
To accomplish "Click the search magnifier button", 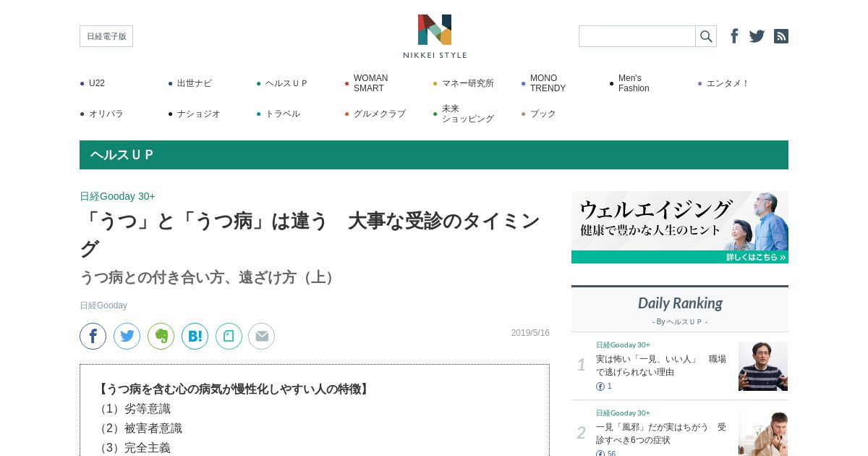I will click(706, 36).
